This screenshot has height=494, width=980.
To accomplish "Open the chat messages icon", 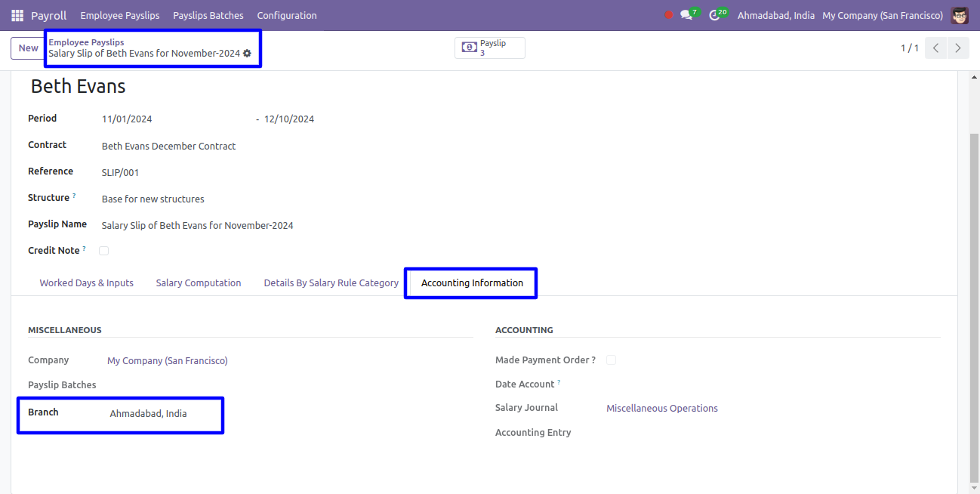I will pyautogui.click(x=686, y=15).
